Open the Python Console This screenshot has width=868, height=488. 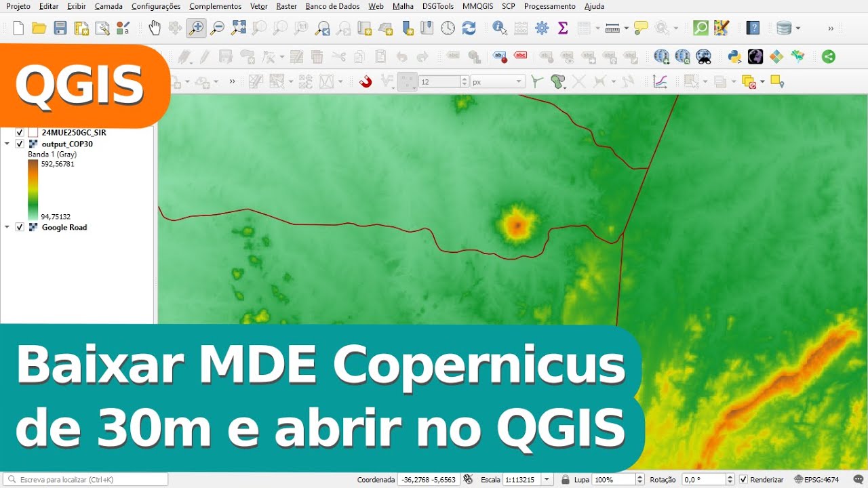(x=734, y=56)
